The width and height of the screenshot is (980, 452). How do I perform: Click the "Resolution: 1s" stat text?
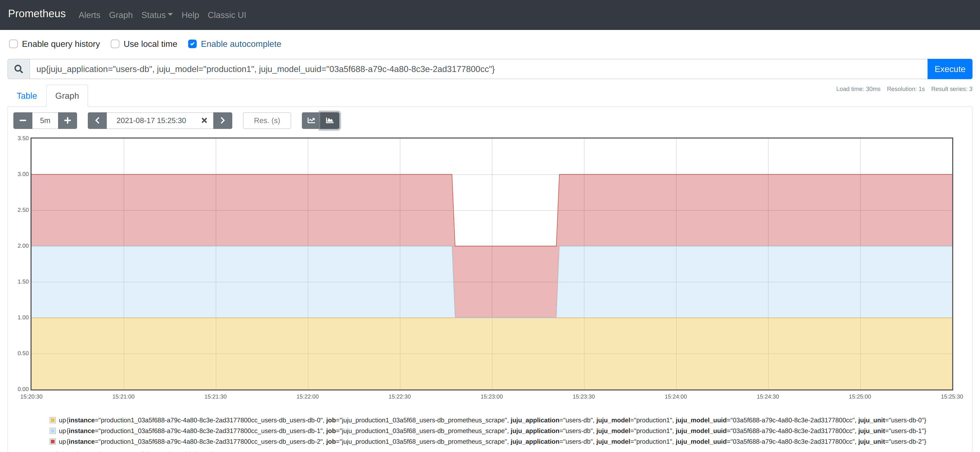(905, 89)
